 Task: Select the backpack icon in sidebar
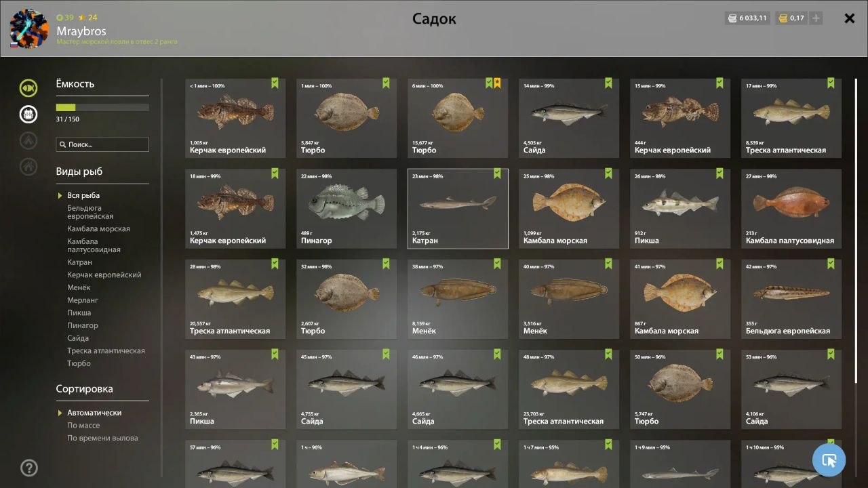pyautogui.click(x=28, y=114)
